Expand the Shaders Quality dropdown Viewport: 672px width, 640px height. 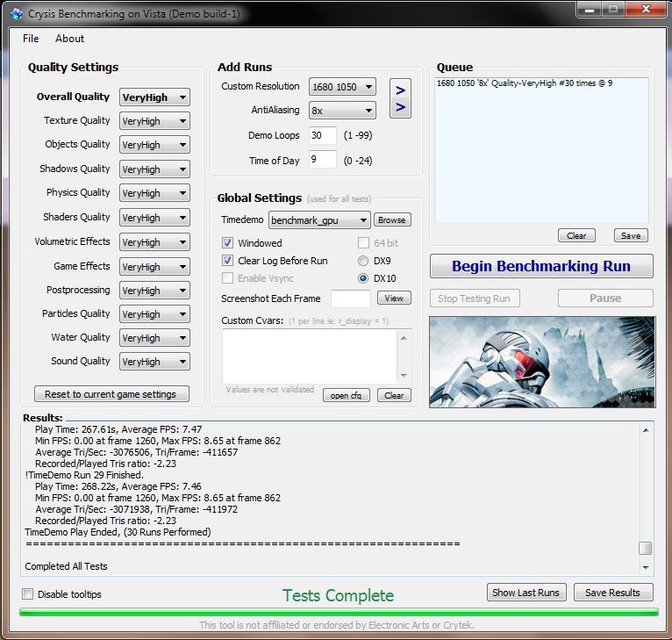[154, 218]
